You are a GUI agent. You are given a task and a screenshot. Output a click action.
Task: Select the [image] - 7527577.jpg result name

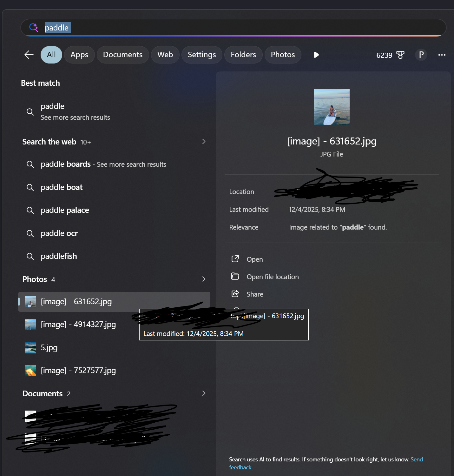pos(78,371)
